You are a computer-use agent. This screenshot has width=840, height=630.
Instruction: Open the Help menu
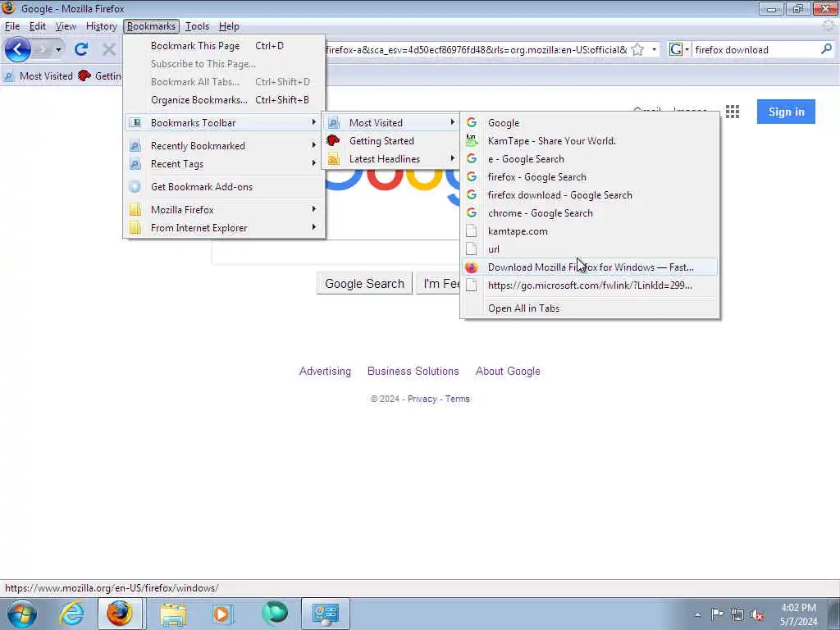click(x=229, y=26)
